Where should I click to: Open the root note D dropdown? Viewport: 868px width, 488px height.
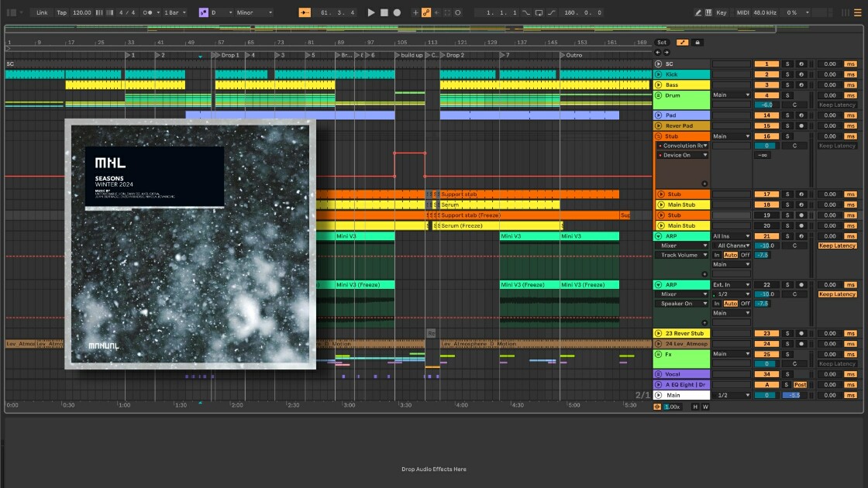click(x=221, y=12)
